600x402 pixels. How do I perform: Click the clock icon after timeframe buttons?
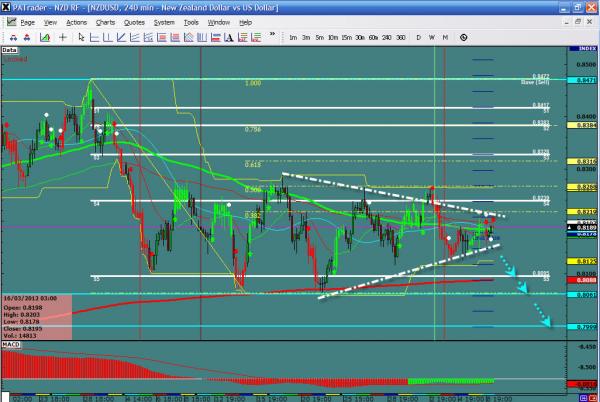click(x=464, y=37)
